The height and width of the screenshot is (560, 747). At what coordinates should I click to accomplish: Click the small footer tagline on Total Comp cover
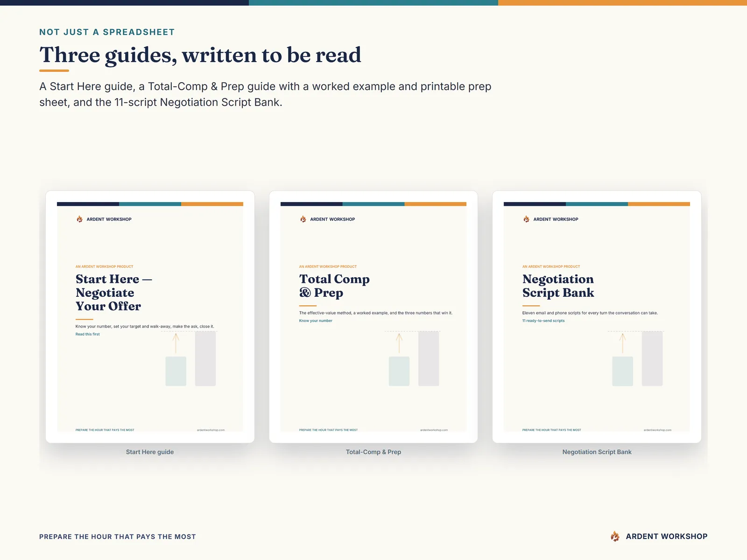328,430
